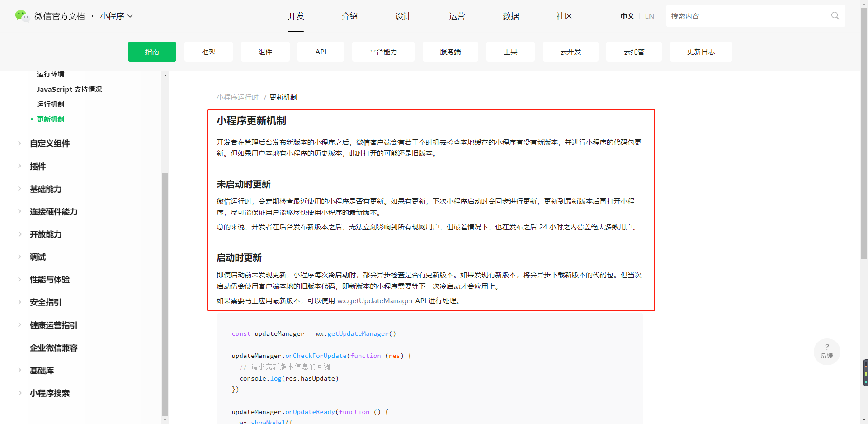Expand the 自定义组件 section
The image size is (868, 424).
pyautogui.click(x=50, y=143)
